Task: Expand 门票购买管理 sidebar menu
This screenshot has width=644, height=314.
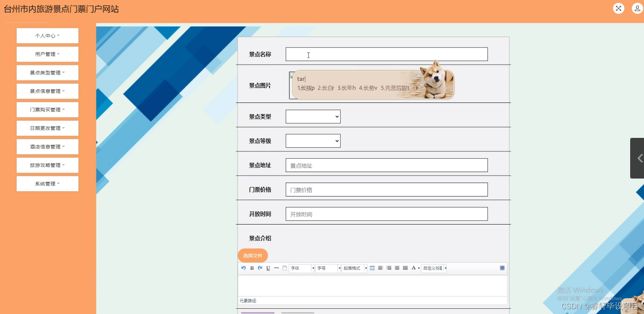Action: tap(48, 110)
